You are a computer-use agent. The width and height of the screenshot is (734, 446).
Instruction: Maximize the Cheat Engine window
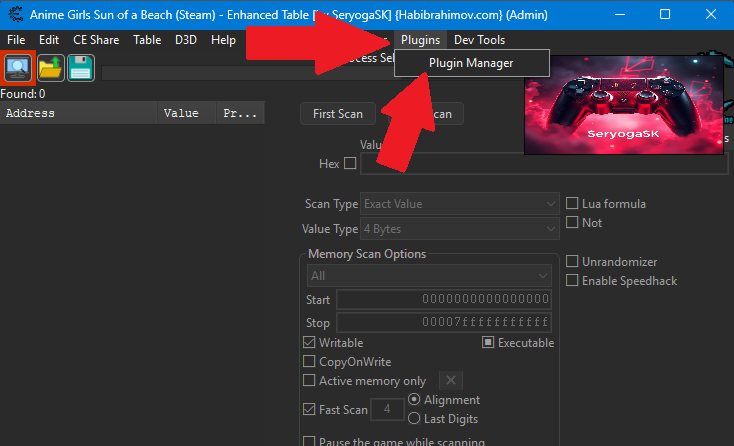click(x=665, y=15)
